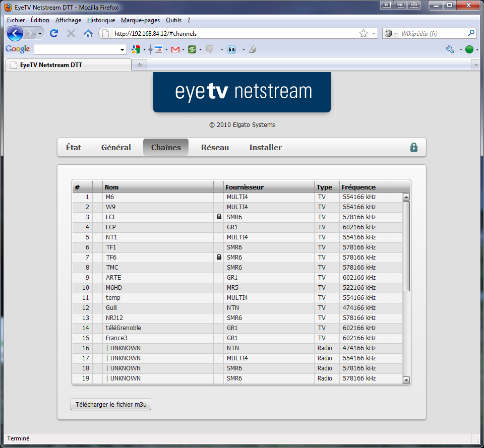Screen dimensions: 484x448
Task: Click Télécharger le fichier m3u button
Action: coord(111,404)
